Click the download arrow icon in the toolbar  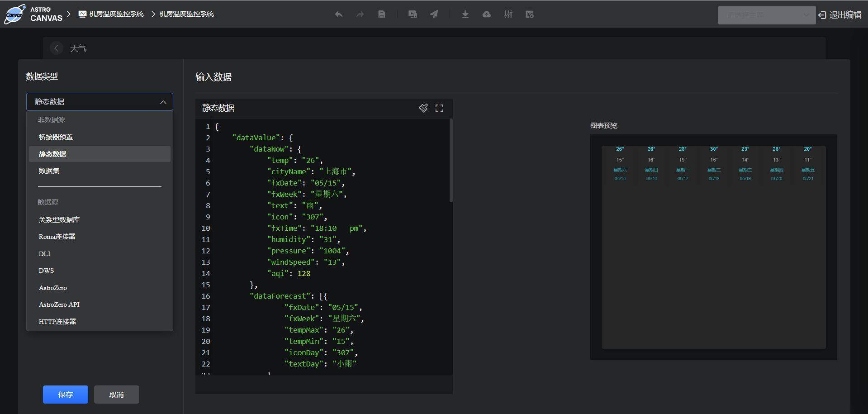pyautogui.click(x=465, y=14)
